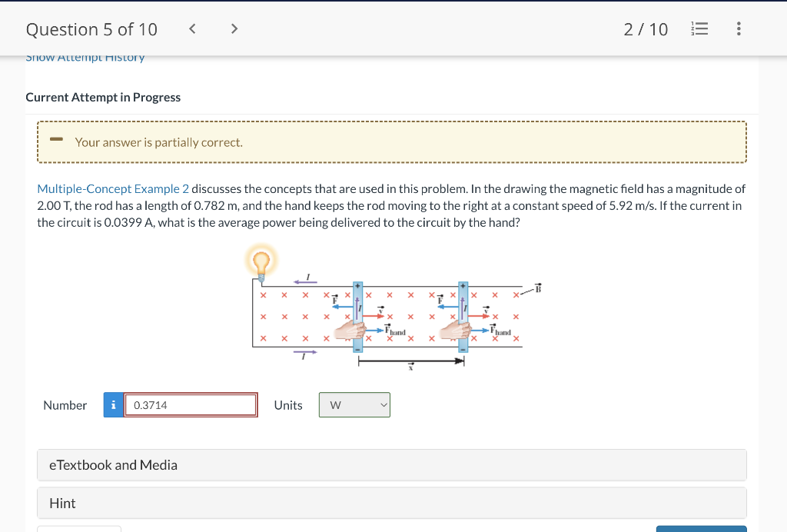This screenshot has width=787, height=532.
Task: Click the numbered list score navigator
Action: [699, 28]
